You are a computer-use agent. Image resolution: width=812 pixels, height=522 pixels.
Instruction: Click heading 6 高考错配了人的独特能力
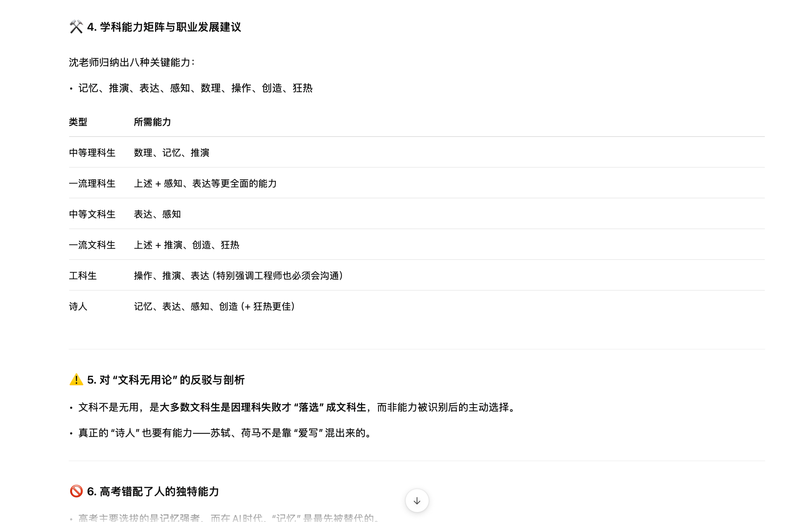point(153,491)
